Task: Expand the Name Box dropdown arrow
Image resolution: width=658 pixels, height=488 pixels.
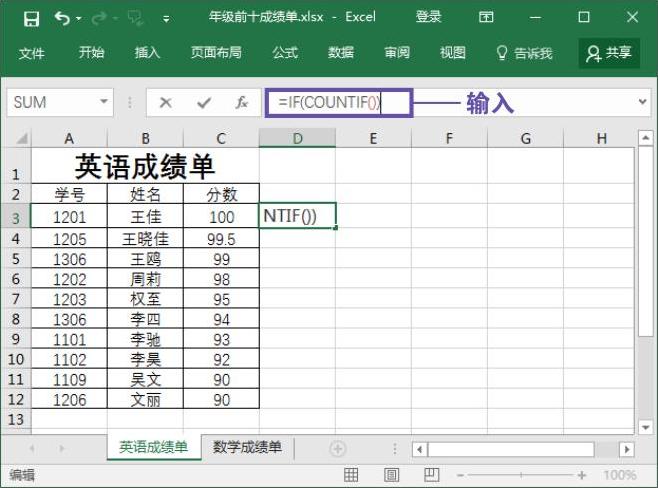Action: pyautogui.click(x=104, y=102)
